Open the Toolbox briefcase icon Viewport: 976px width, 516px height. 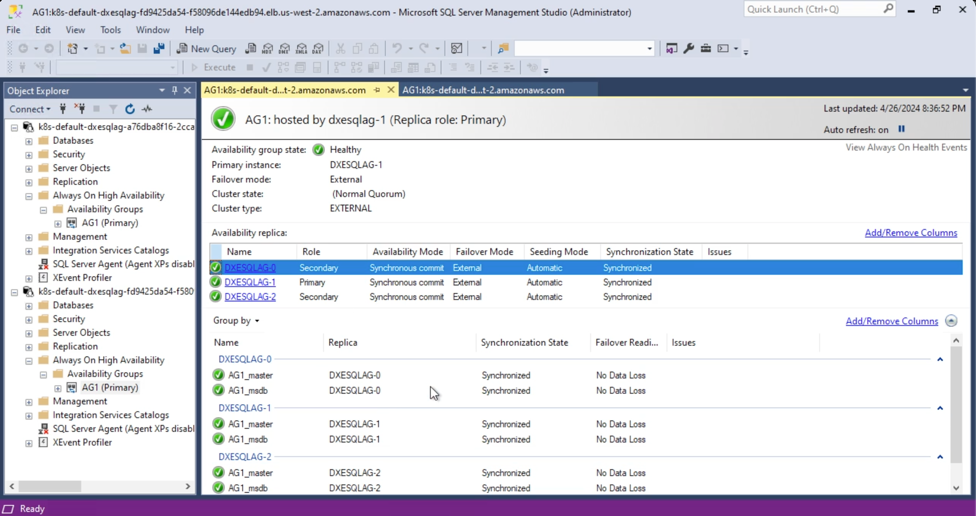[705, 49]
